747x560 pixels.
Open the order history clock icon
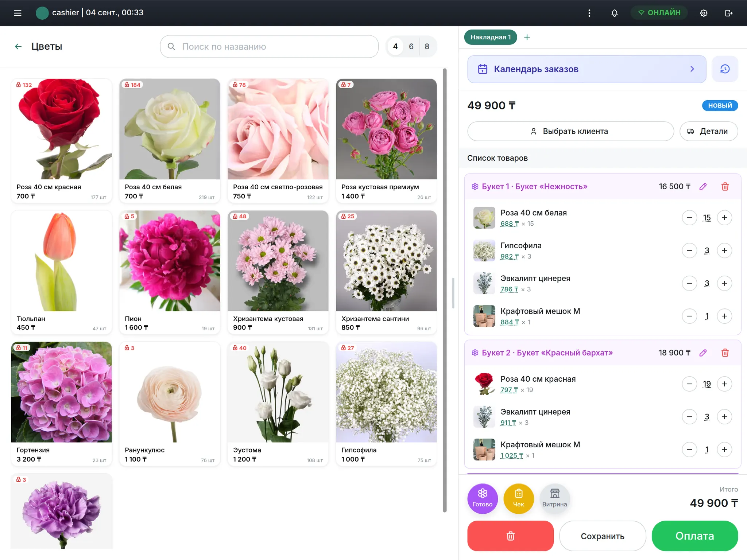pos(725,69)
